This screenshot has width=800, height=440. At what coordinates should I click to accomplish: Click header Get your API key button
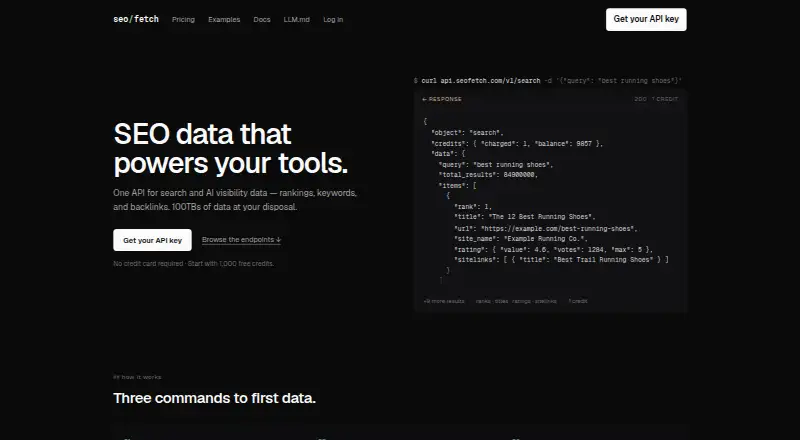point(646,19)
